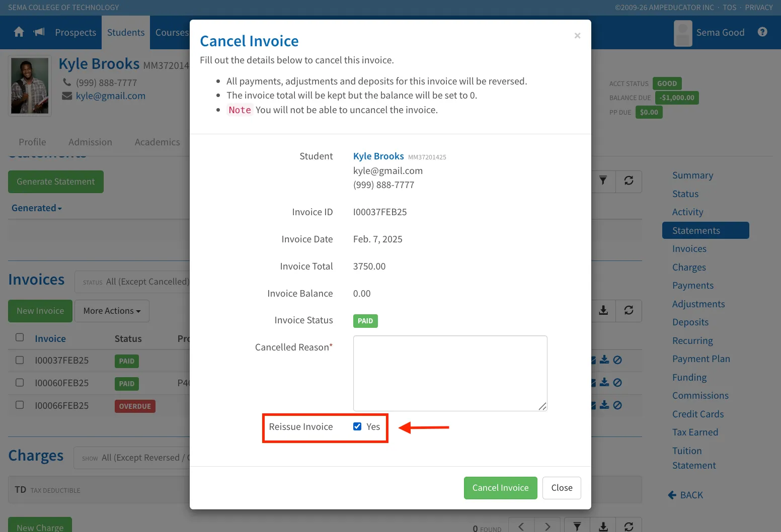This screenshot has height=532, width=781.
Task: Click cancel icon for invoice I00037FEB25
Action: click(617, 360)
